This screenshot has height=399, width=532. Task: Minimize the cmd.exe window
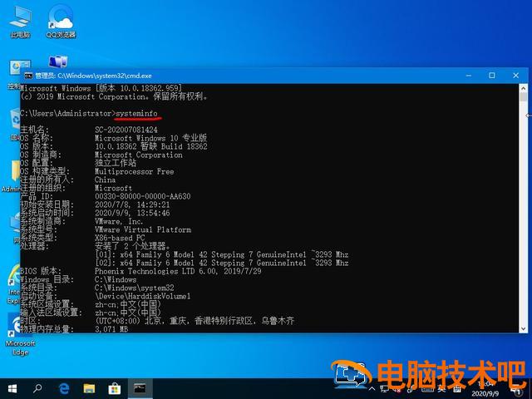469,76
